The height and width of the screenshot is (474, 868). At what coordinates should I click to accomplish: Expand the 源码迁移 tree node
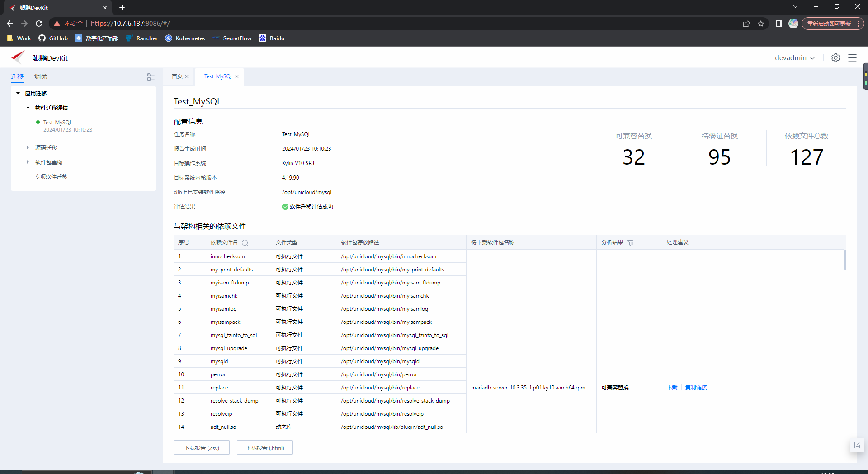(28, 148)
